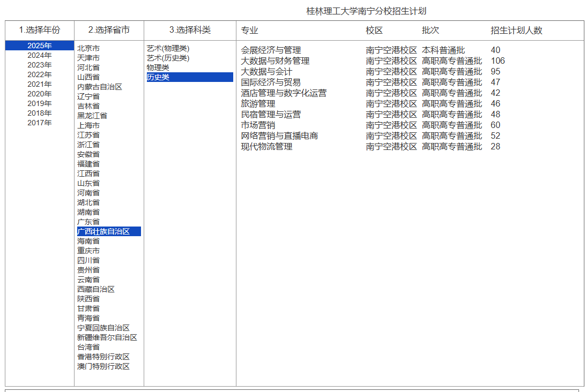Select 澳门特别行政区

[103, 366]
